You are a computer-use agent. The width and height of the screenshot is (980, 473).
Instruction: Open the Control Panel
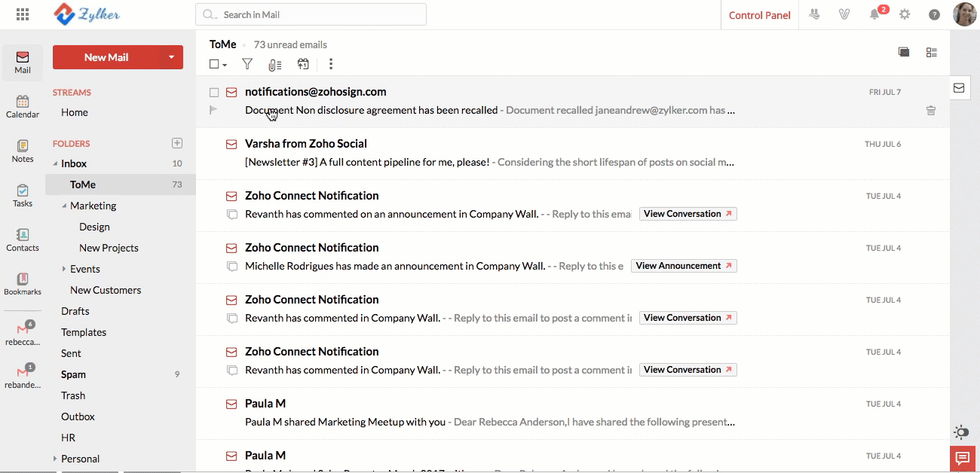pyautogui.click(x=759, y=14)
